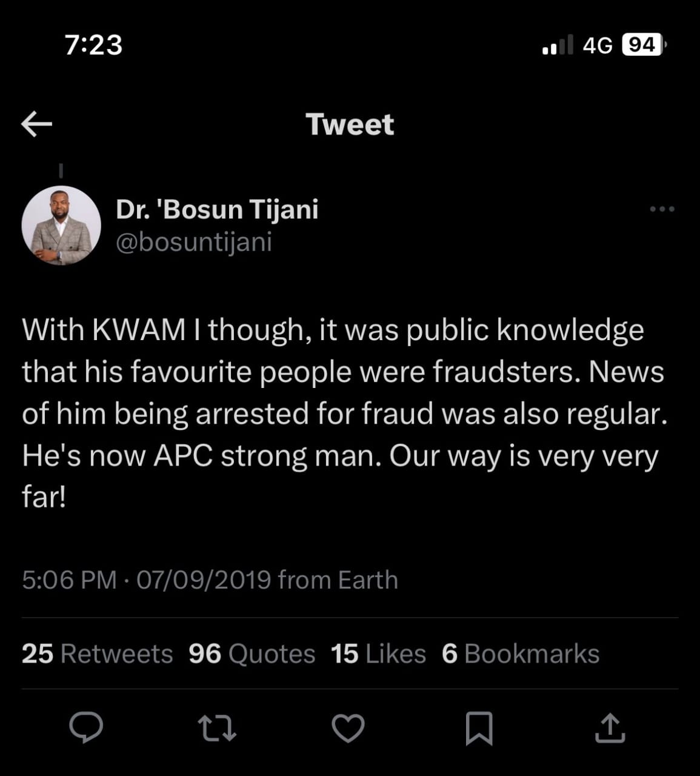Viewport: 700px width, 776px height.
Task: Tap the "from Earth" location label
Action: pyautogui.click(x=338, y=580)
